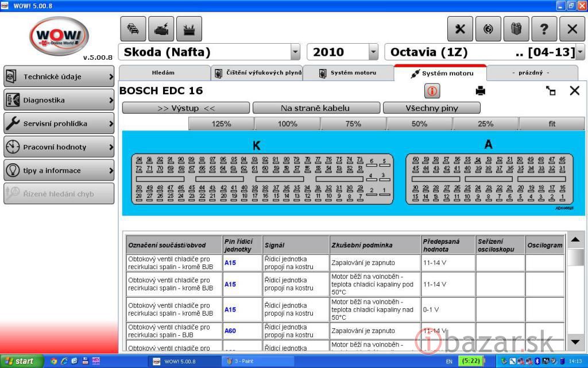Switch to the Hledám tab
The image size is (588, 368).
tap(164, 73)
